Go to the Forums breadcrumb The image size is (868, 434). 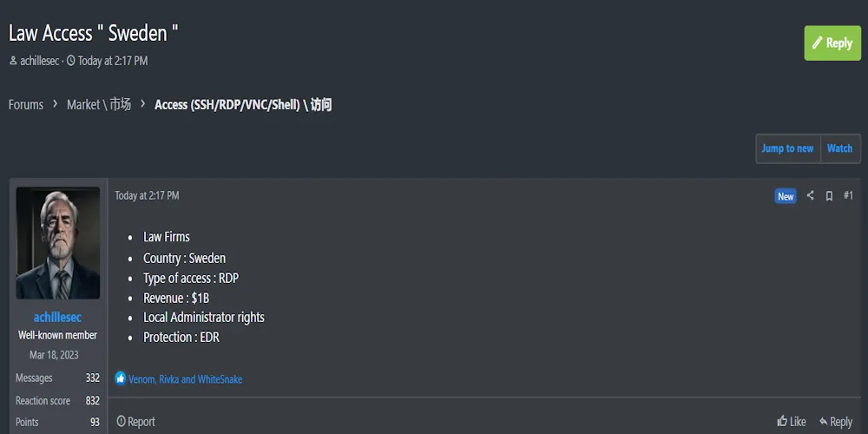click(x=26, y=105)
